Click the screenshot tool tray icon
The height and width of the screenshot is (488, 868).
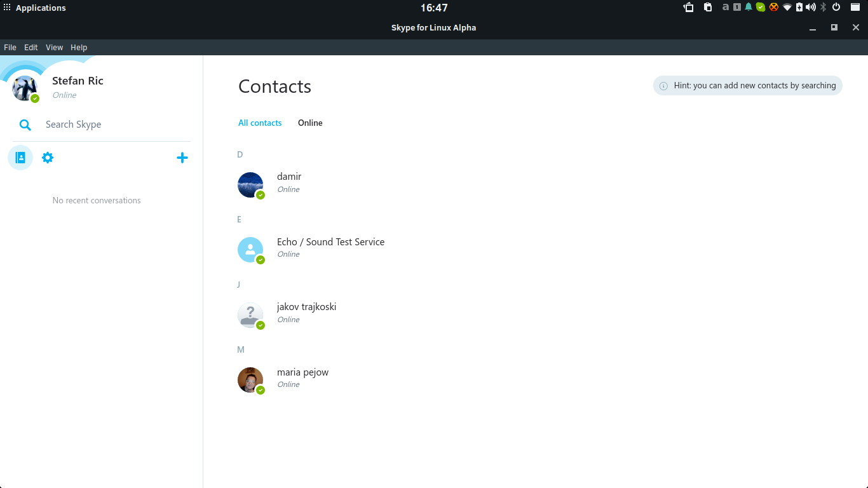[688, 7]
